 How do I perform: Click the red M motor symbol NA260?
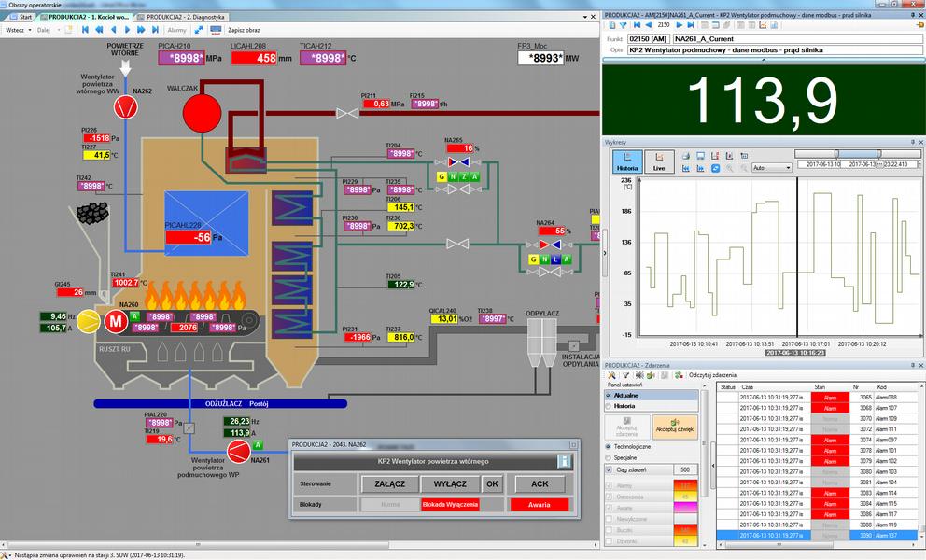[x=117, y=322]
